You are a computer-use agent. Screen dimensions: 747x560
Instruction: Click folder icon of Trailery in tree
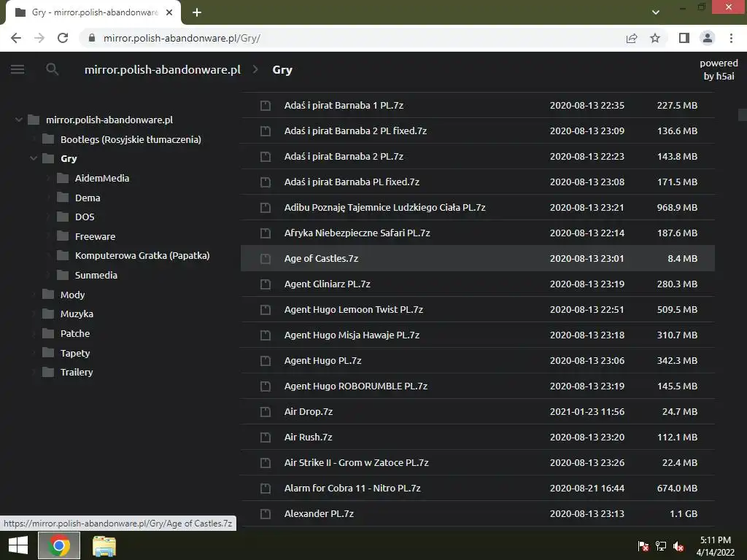pos(48,372)
